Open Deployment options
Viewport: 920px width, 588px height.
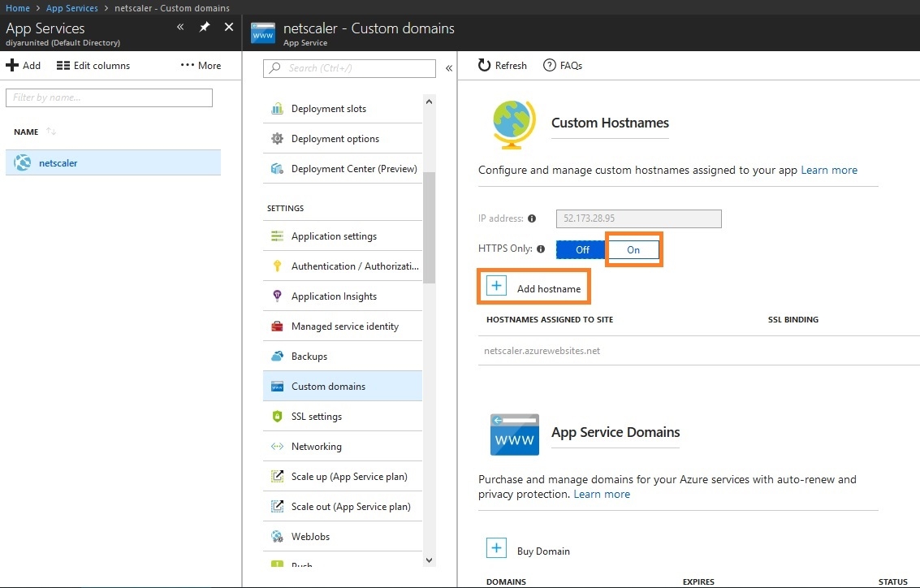(x=343, y=139)
